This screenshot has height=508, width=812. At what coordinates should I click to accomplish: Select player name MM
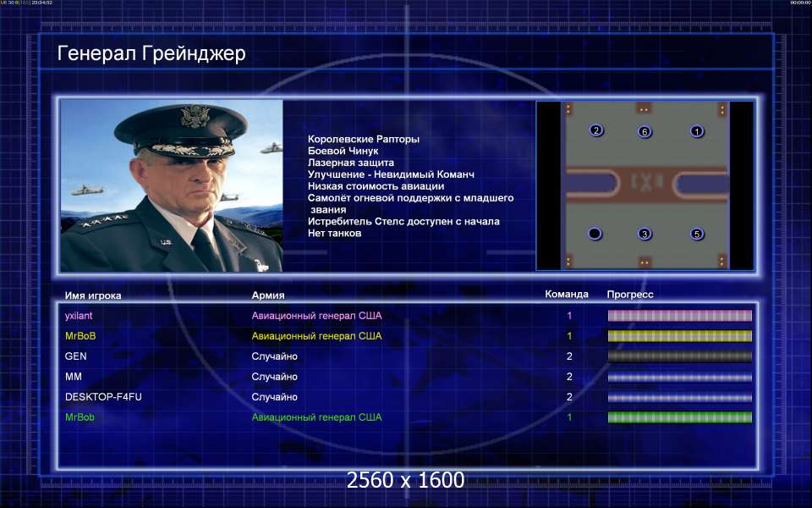point(73,376)
